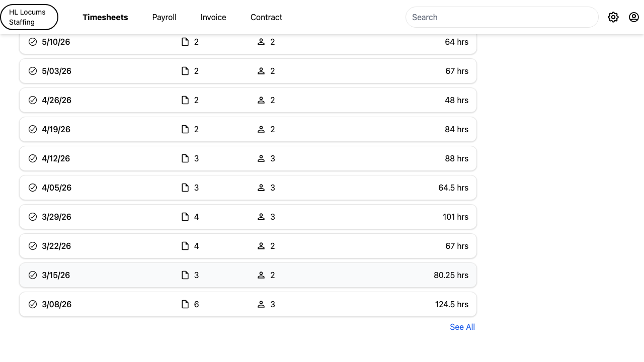
Task: Click the See All link
Action: coord(462,327)
